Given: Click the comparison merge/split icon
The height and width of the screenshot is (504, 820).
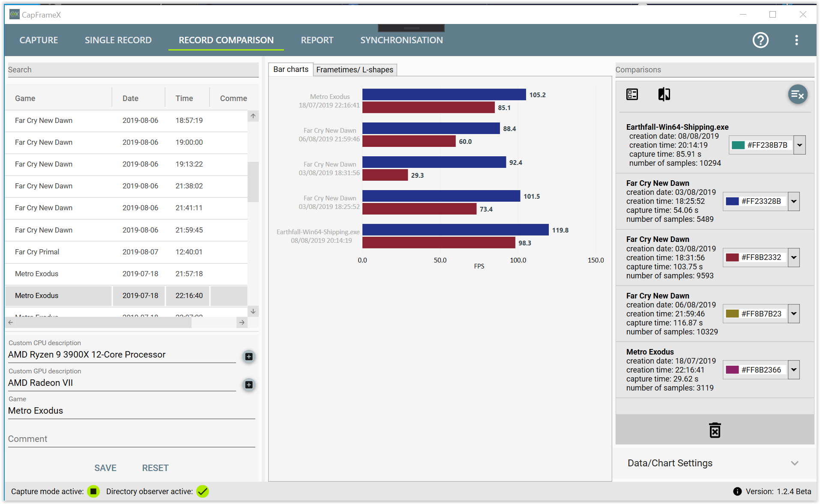Looking at the screenshot, I should 664,94.
